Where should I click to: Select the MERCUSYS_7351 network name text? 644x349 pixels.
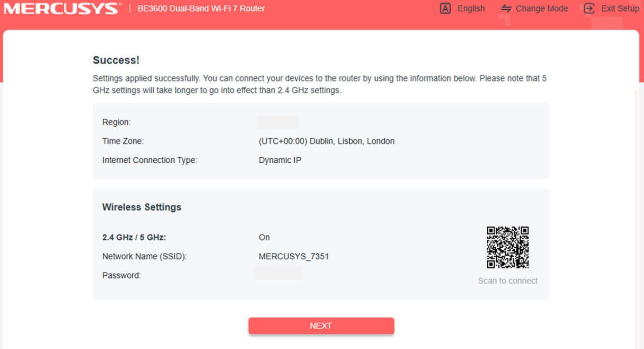(293, 256)
